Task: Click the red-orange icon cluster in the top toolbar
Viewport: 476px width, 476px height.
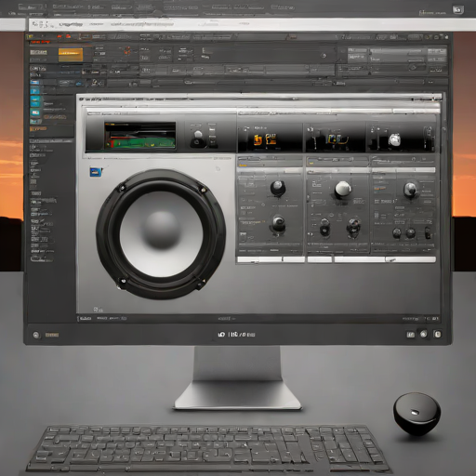Action: 127,50
